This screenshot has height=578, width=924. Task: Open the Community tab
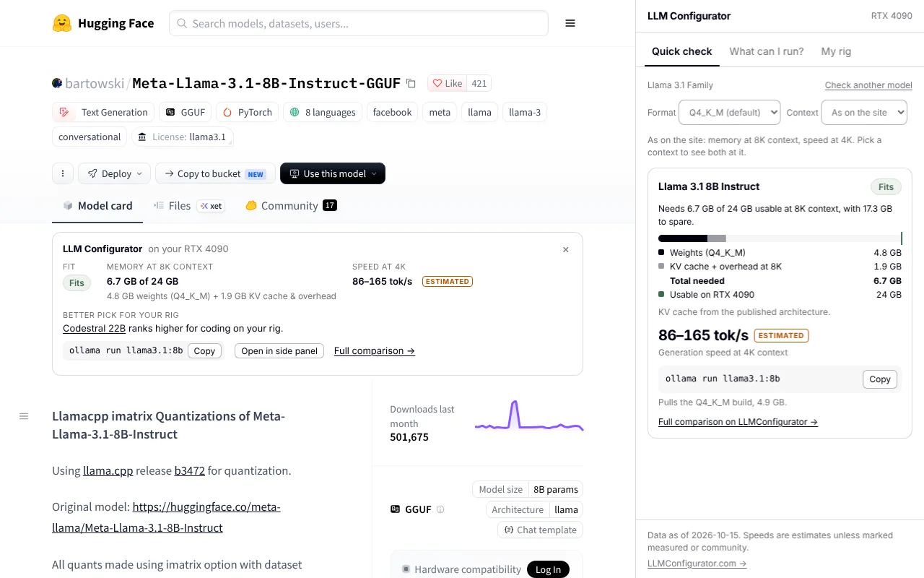point(291,206)
